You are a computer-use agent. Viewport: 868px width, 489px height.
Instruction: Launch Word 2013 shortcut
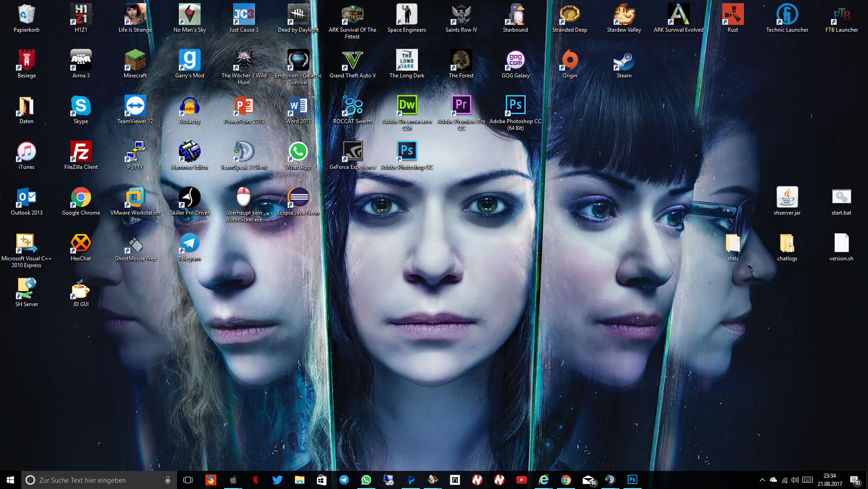pyautogui.click(x=298, y=110)
